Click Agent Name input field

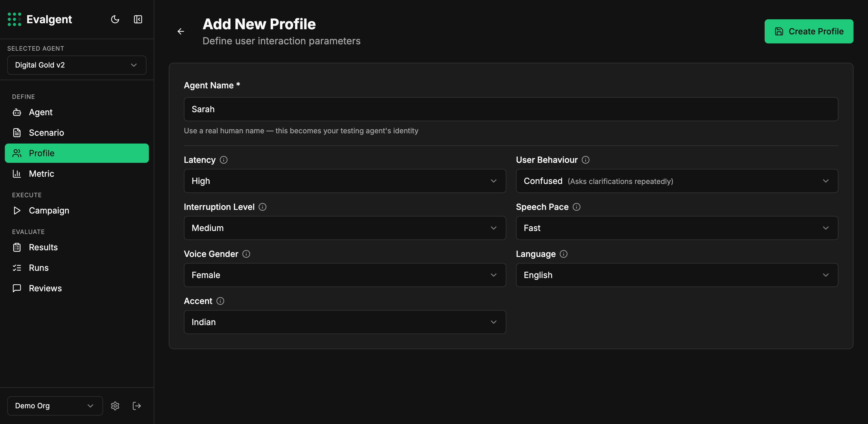511,109
